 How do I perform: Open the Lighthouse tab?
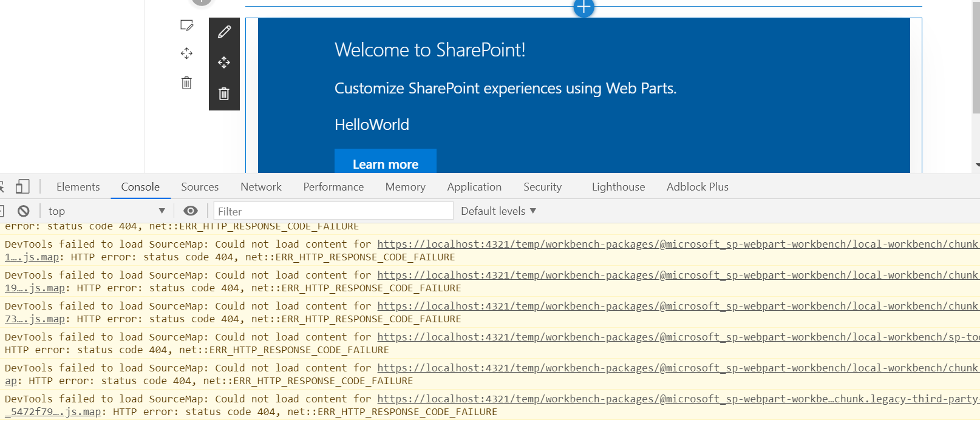(619, 187)
